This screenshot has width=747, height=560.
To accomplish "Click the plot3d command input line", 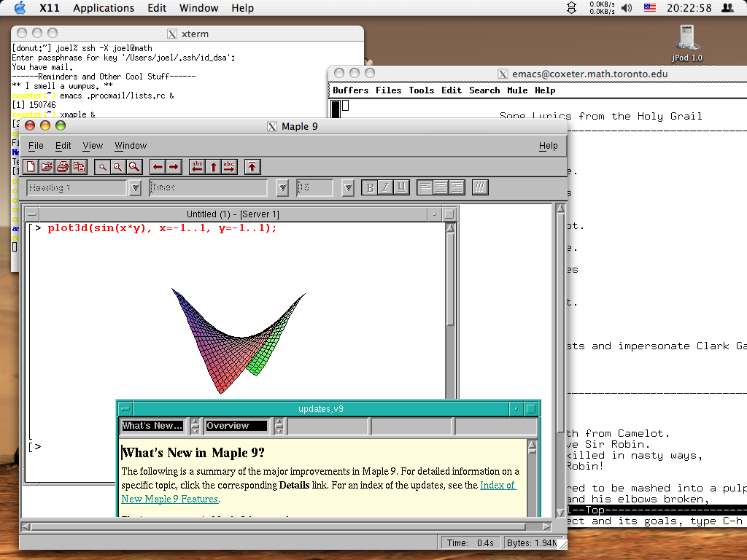I will (162, 228).
